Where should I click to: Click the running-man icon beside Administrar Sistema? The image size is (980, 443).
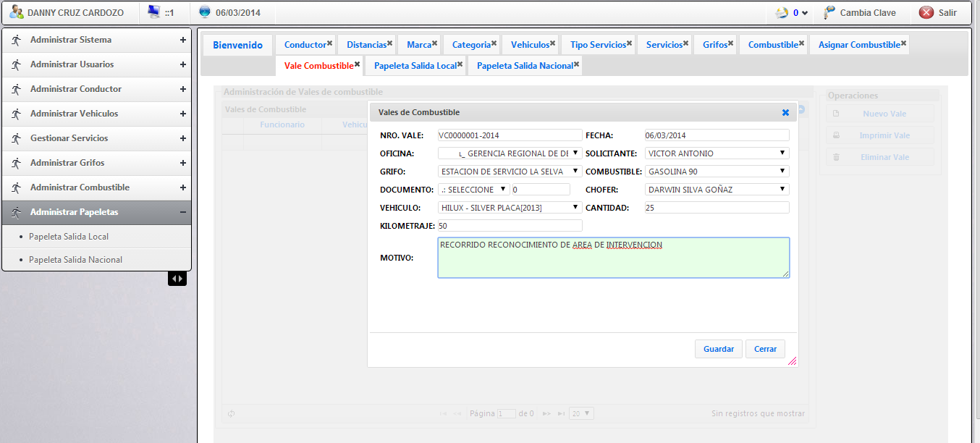(16, 40)
